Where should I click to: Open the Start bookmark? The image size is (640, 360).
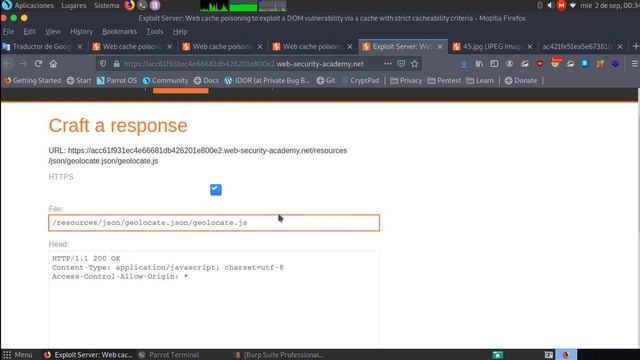pos(79,81)
